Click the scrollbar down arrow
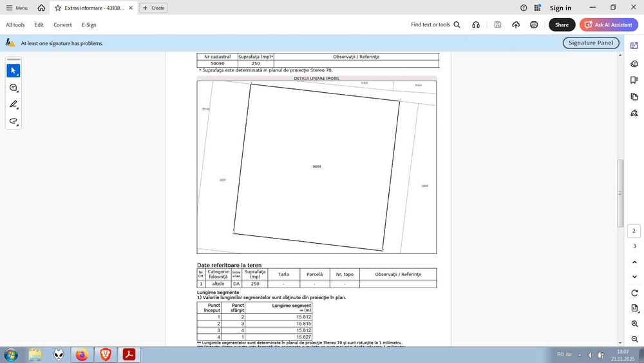The width and height of the screenshot is (644, 363). tap(620, 342)
